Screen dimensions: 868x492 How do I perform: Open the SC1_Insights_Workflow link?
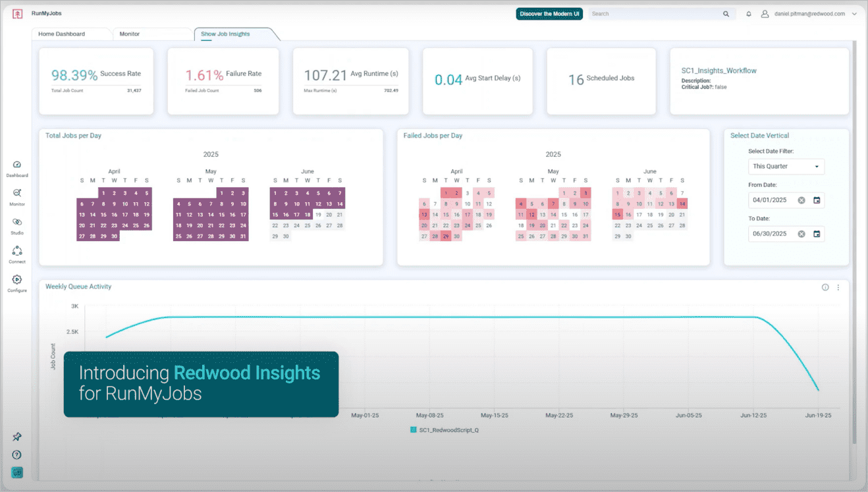pos(720,70)
